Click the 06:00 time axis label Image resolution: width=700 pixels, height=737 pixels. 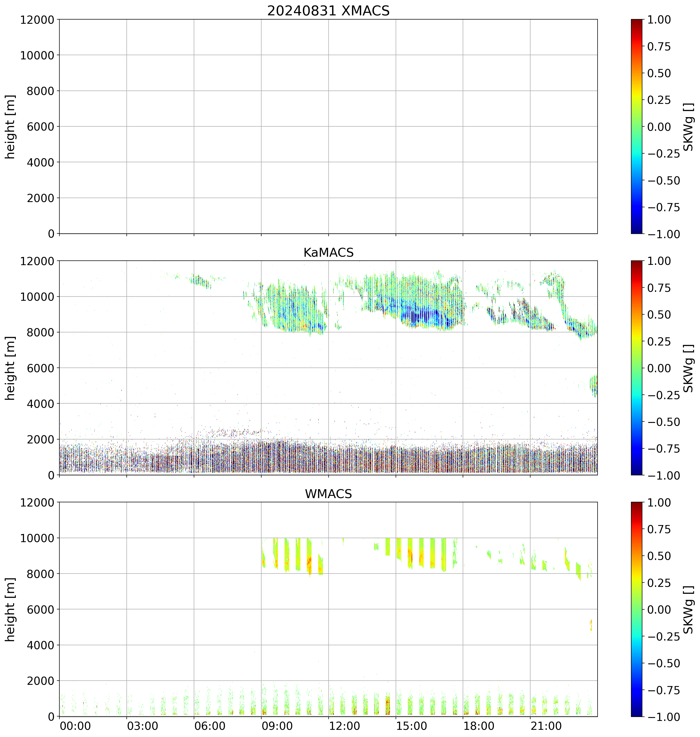click(x=210, y=726)
